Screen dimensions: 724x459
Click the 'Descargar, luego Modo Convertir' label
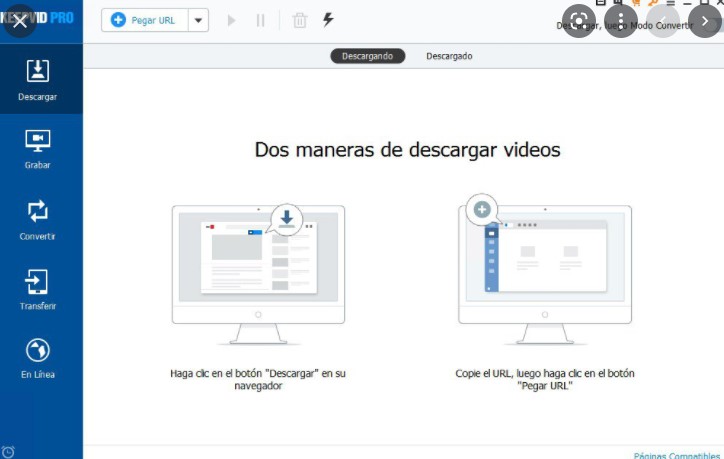tap(625, 25)
